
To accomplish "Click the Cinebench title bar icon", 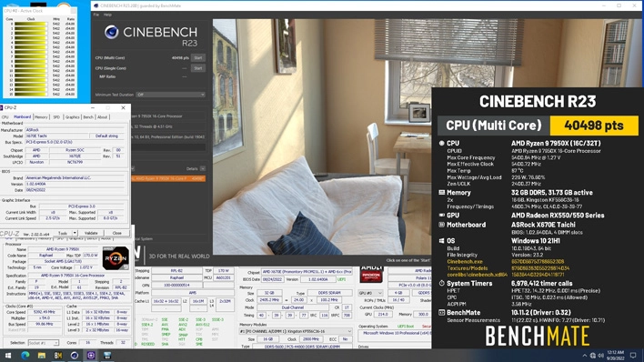I will [96, 5].
